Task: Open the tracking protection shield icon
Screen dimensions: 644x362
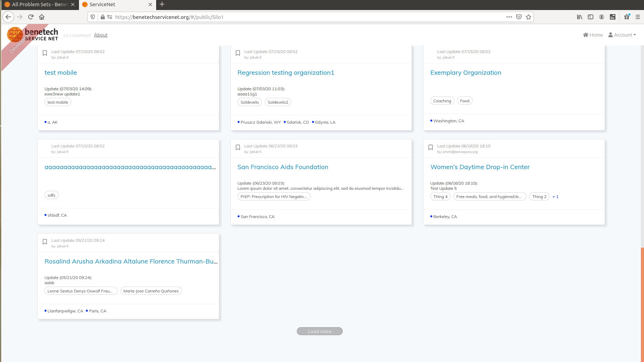Action: click(x=92, y=17)
